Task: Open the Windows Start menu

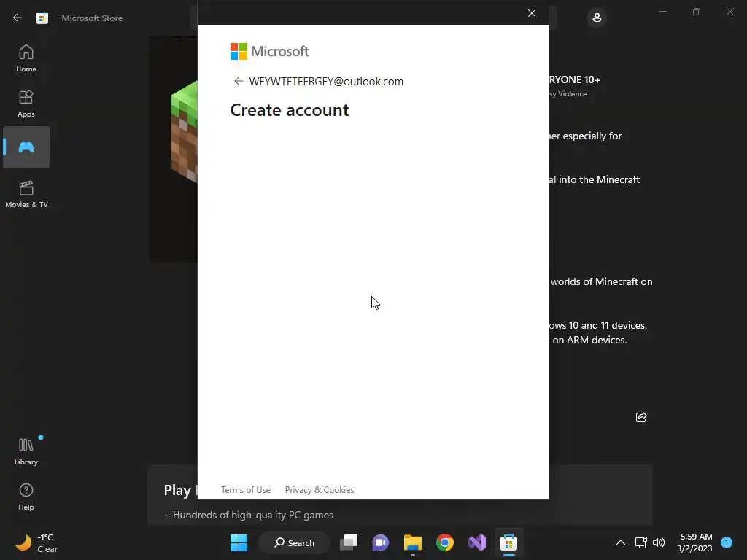Action: click(x=239, y=542)
